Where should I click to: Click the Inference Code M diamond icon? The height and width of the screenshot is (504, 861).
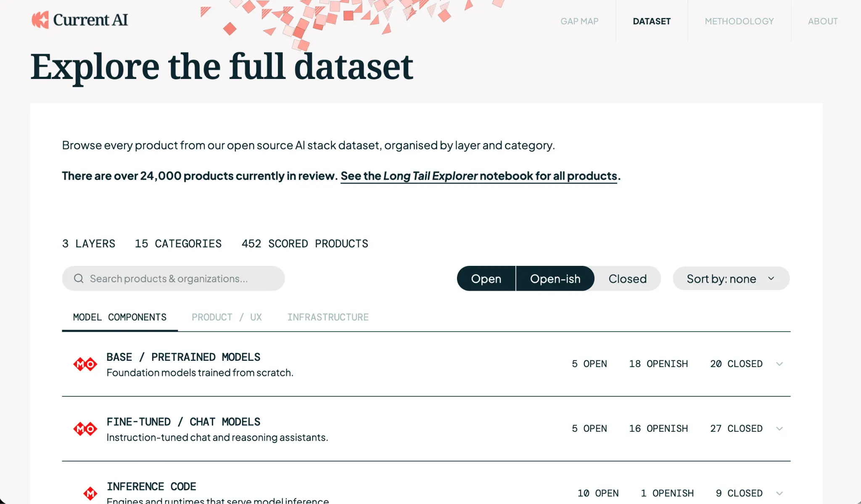pyautogui.click(x=90, y=493)
